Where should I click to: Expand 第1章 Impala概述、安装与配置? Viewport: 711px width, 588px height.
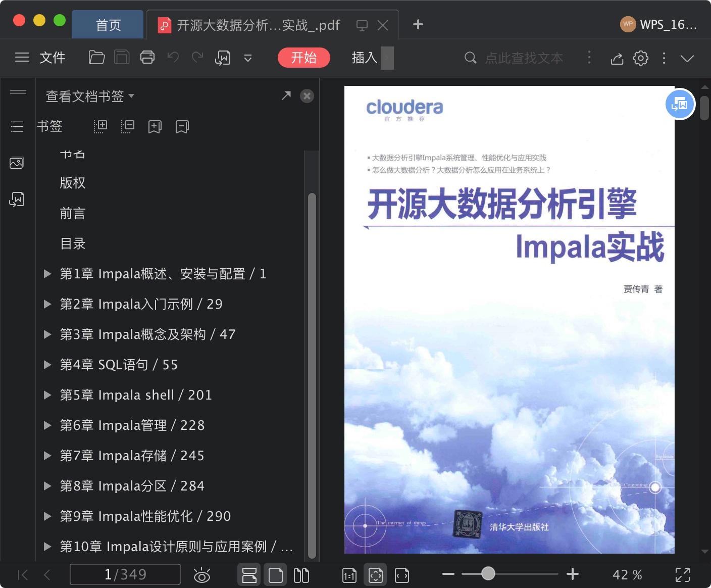point(47,274)
